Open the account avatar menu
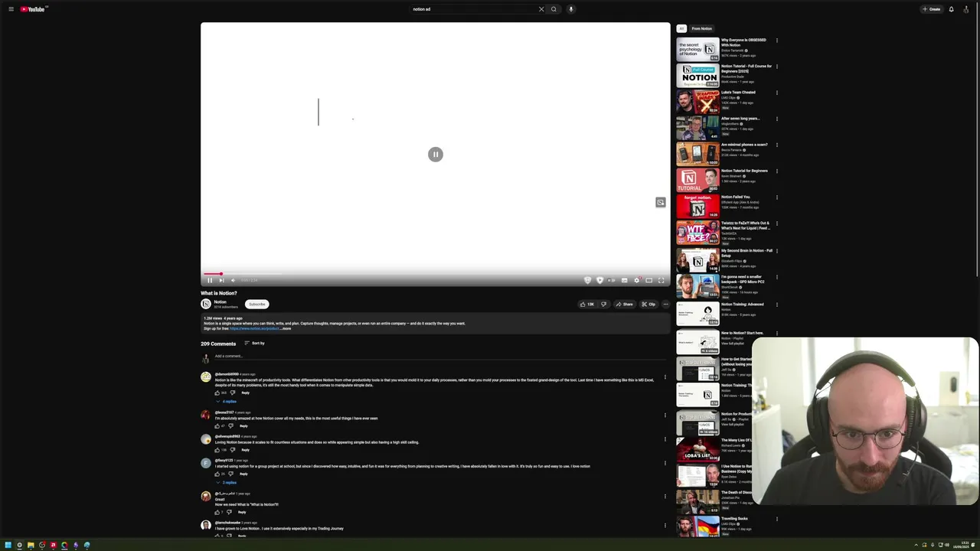This screenshot has height=551, width=980. tap(968, 9)
